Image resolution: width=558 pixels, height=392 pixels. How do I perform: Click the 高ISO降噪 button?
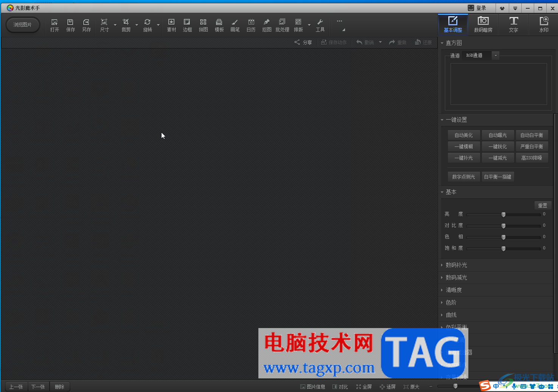point(532,158)
